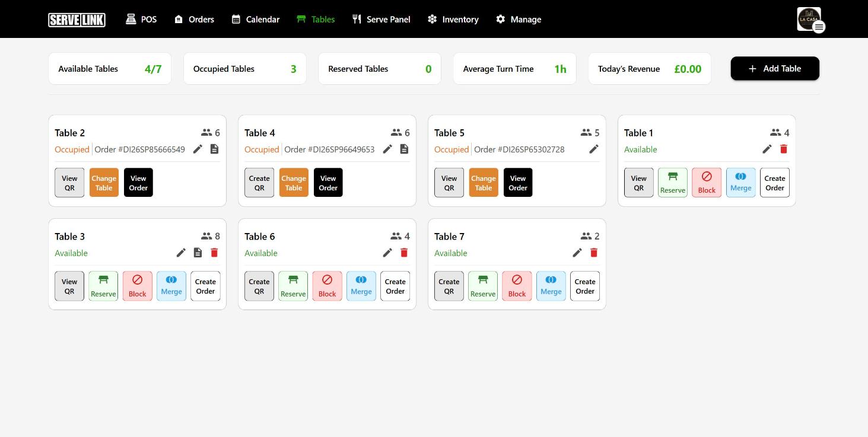The height and width of the screenshot is (437, 868).
Task: Edit Table 7 with pencil icon
Action: (577, 253)
